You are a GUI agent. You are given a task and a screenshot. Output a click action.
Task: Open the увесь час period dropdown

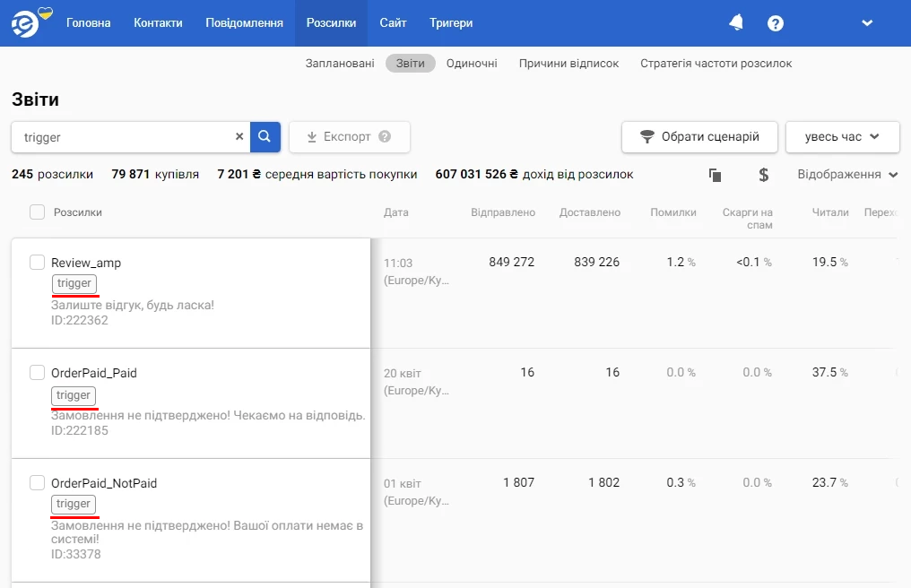(843, 136)
